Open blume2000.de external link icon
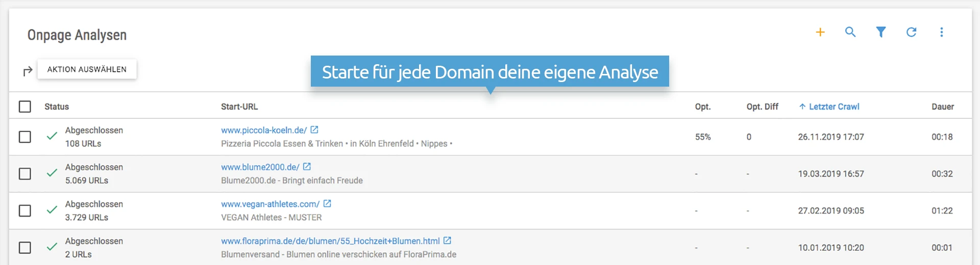This screenshot has height=265, width=980. click(x=307, y=167)
